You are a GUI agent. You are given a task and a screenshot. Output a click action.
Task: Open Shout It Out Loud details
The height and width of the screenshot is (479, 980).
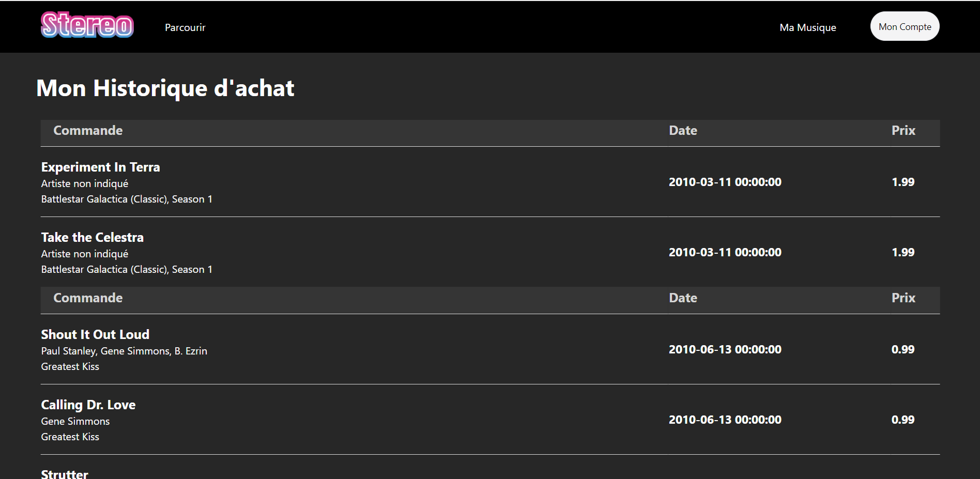(95, 334)
